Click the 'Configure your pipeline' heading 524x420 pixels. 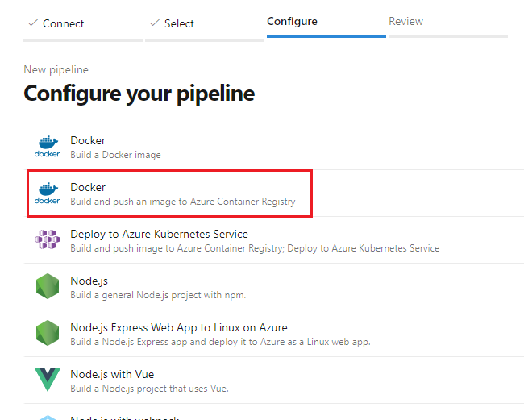139,94
